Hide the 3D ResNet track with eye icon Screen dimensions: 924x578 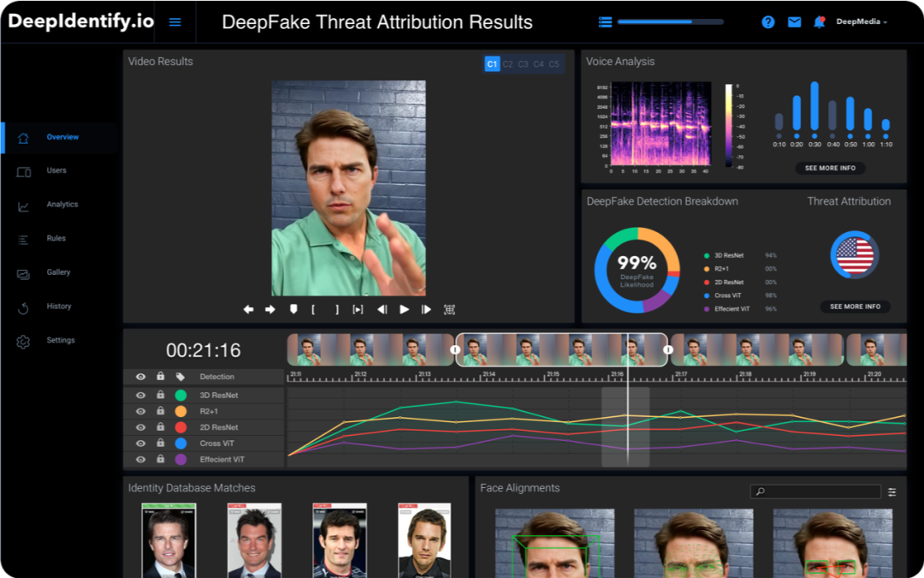[x=140, y=396]
